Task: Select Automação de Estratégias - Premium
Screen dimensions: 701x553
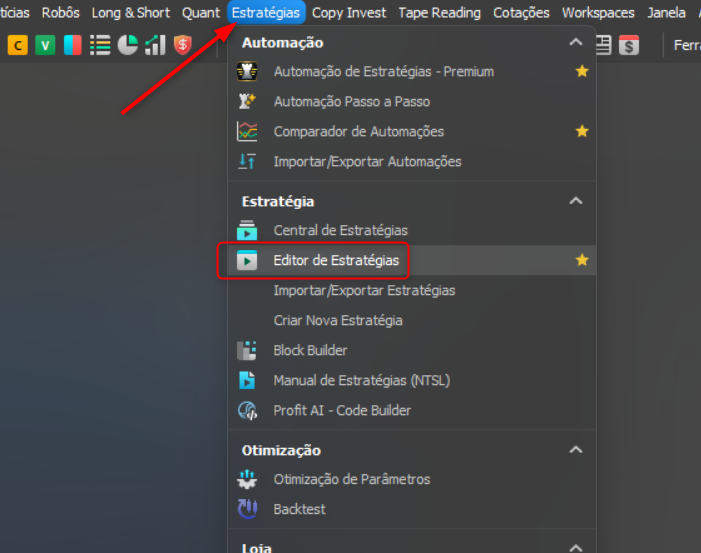Action: tap(412, 72)
